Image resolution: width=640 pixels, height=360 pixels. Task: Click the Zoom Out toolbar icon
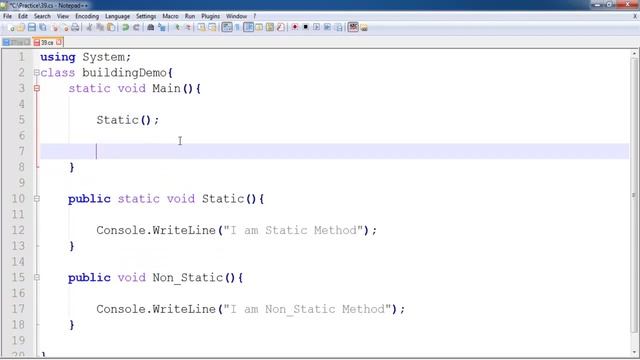[x=189, y=27]
